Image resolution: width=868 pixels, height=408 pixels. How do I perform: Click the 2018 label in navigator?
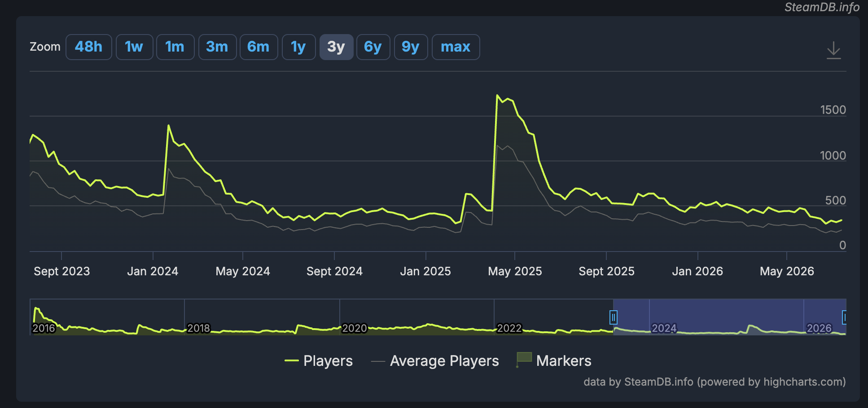(x=198, y=328)
